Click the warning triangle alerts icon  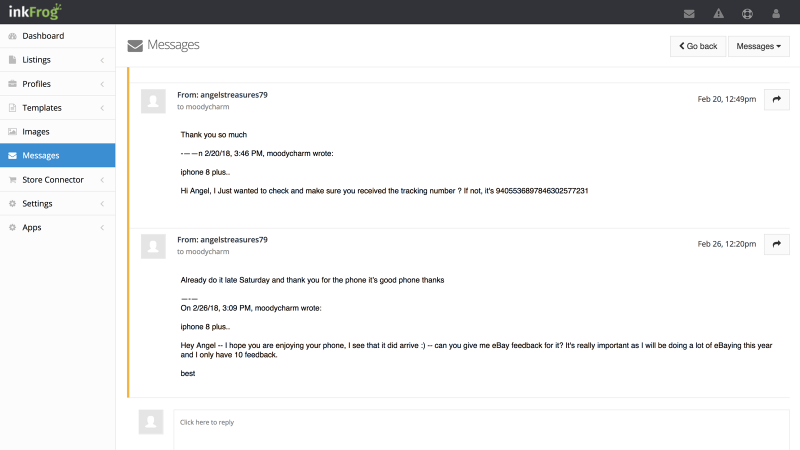[718, 14]
